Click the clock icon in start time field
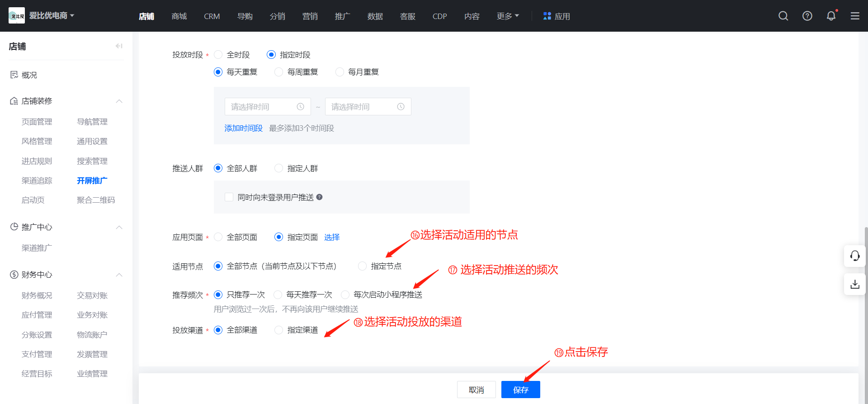Screen dimensions: 868x404 (300, 107)
